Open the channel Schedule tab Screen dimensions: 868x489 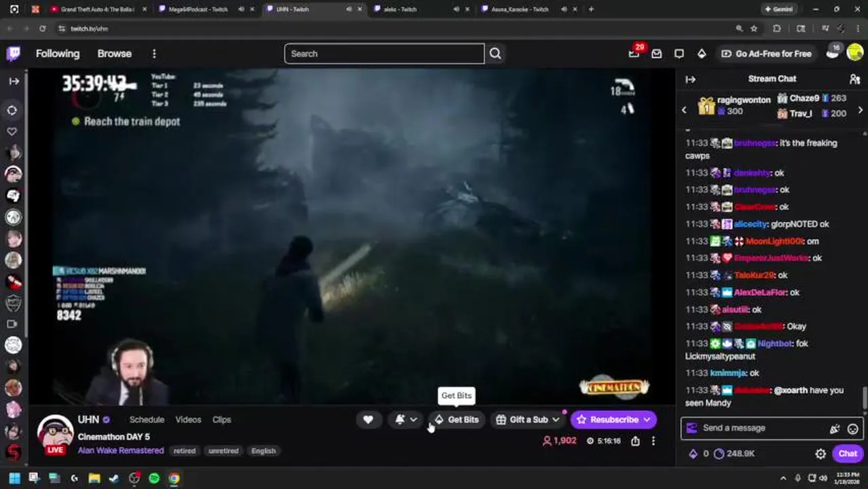click(x=147, y=420)
